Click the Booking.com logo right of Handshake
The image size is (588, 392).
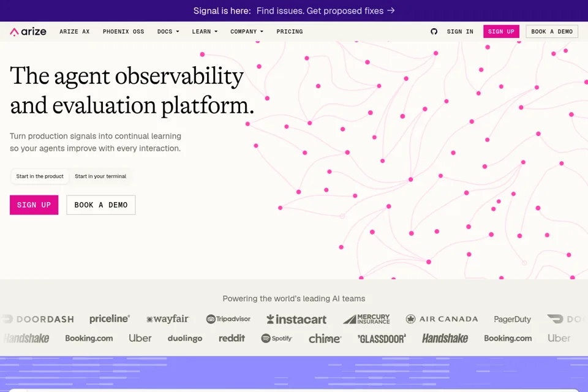[508, 338]
